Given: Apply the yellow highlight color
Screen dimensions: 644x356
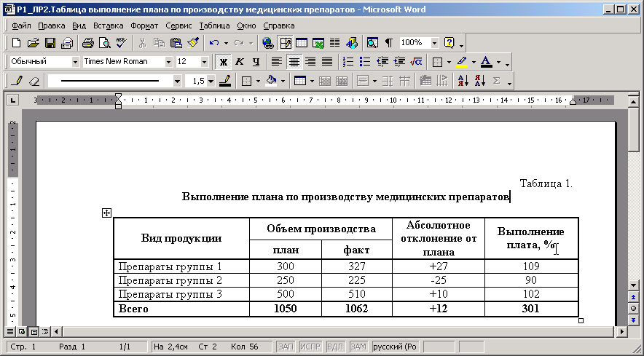Looking at the screenshot, I should click(x=462, y=62).
